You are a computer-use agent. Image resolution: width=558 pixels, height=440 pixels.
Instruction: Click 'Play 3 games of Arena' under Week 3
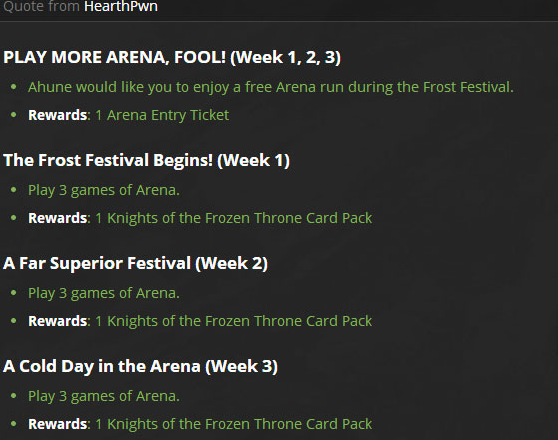104,396
